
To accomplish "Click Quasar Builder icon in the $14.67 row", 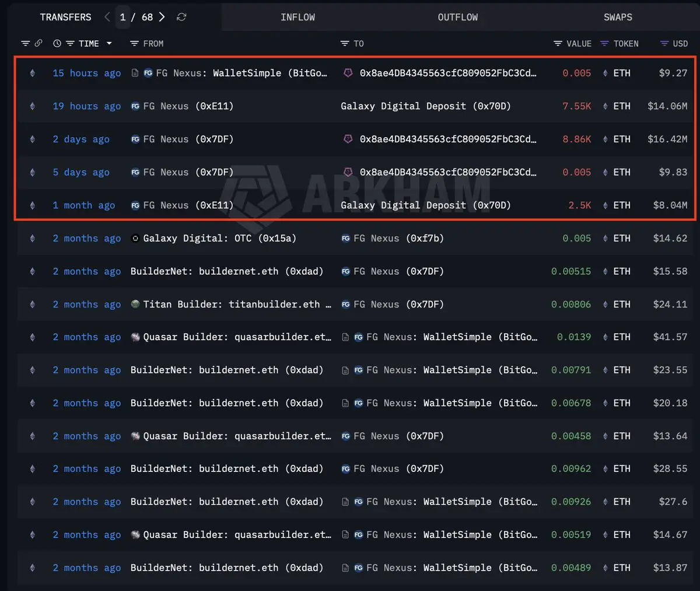I will [x=135, y=534].
